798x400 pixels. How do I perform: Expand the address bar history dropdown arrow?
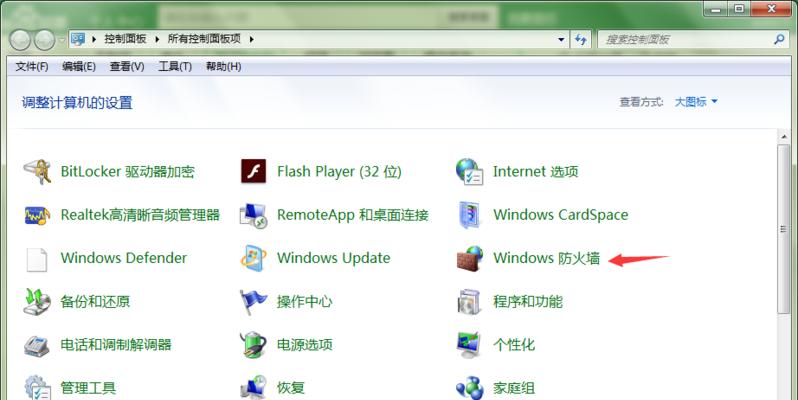(x=561, y=39)
